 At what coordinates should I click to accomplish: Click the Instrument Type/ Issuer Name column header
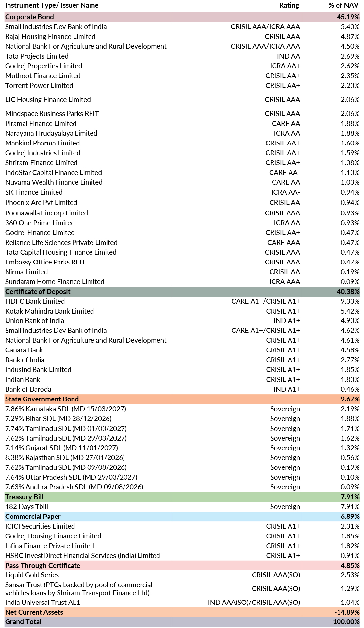pyautogui.click(x=52, y=5)
